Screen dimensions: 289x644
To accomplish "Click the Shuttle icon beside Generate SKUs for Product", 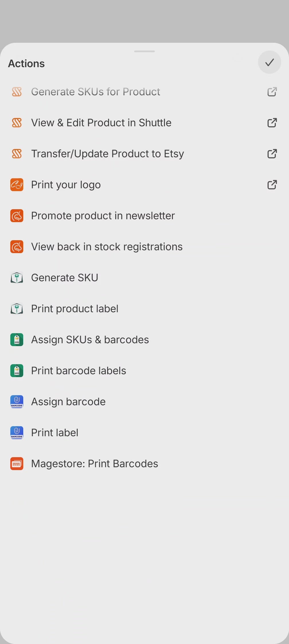I will click(17, 92).
